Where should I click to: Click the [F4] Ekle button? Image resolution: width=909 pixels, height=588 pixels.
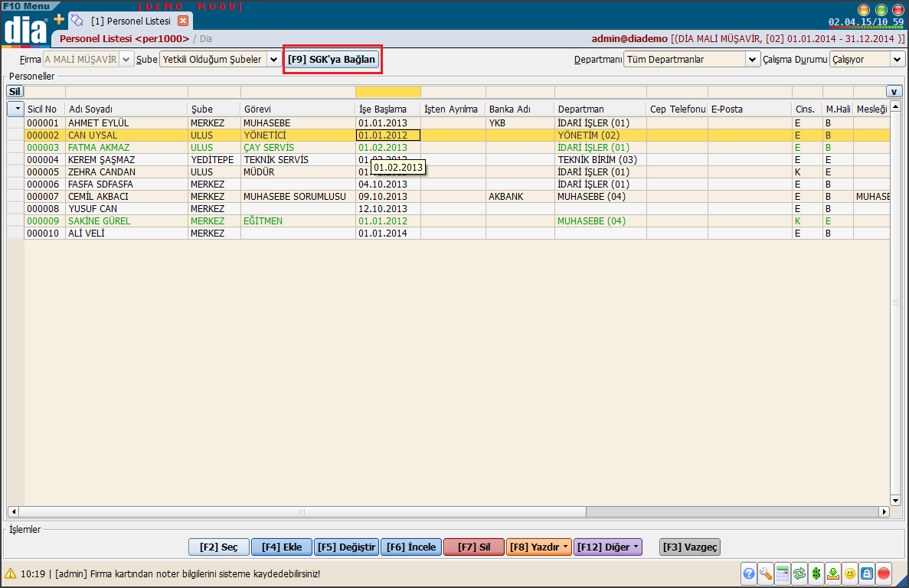tap(282, 547)
